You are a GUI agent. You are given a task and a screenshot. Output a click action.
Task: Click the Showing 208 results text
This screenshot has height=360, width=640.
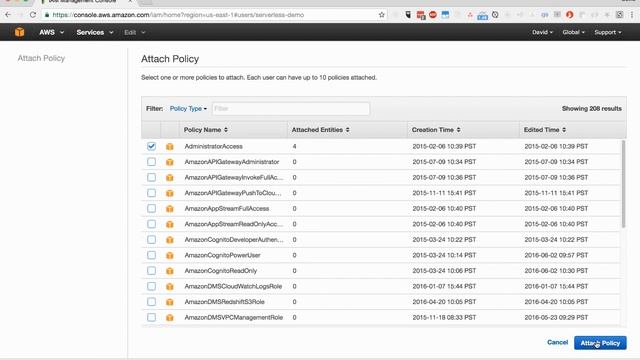(591, 109)
